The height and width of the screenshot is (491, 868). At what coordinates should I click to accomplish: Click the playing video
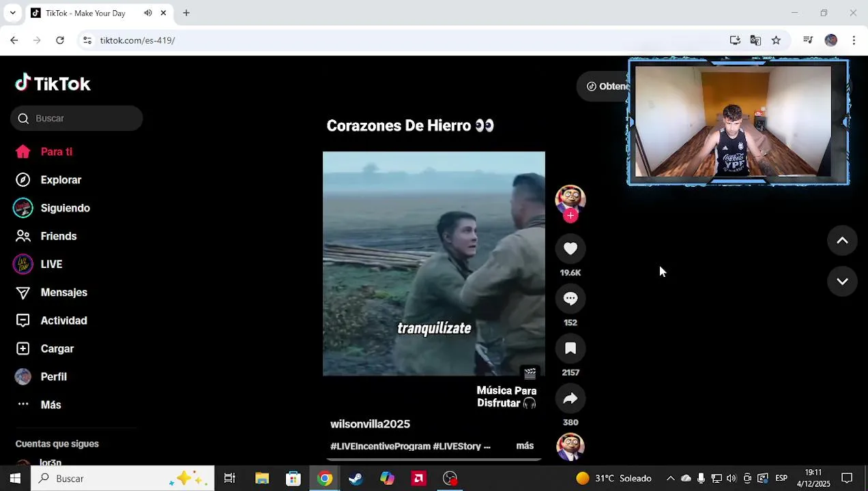pyautogui.click(x=434, y=264)
